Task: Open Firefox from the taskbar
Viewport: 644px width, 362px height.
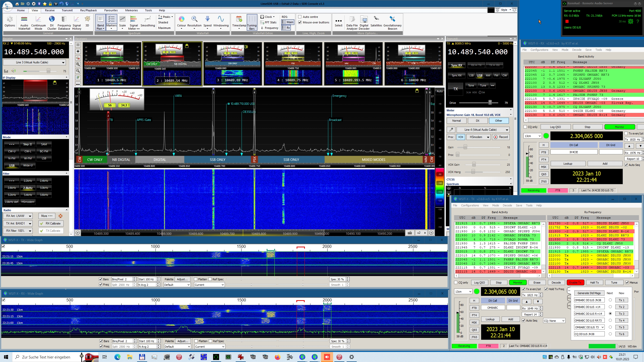Action: (x=277, y=357)
